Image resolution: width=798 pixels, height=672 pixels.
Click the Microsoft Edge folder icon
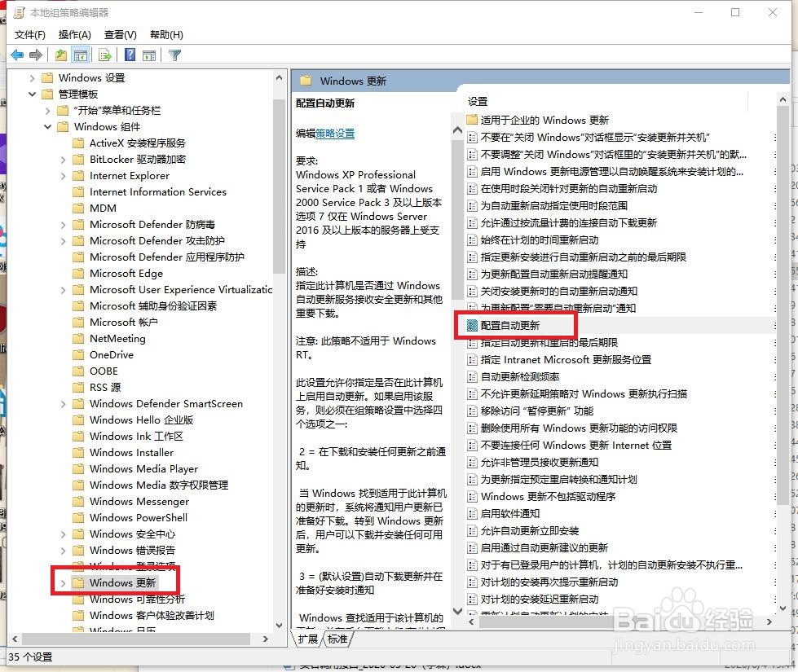click(x=78, y=273)
